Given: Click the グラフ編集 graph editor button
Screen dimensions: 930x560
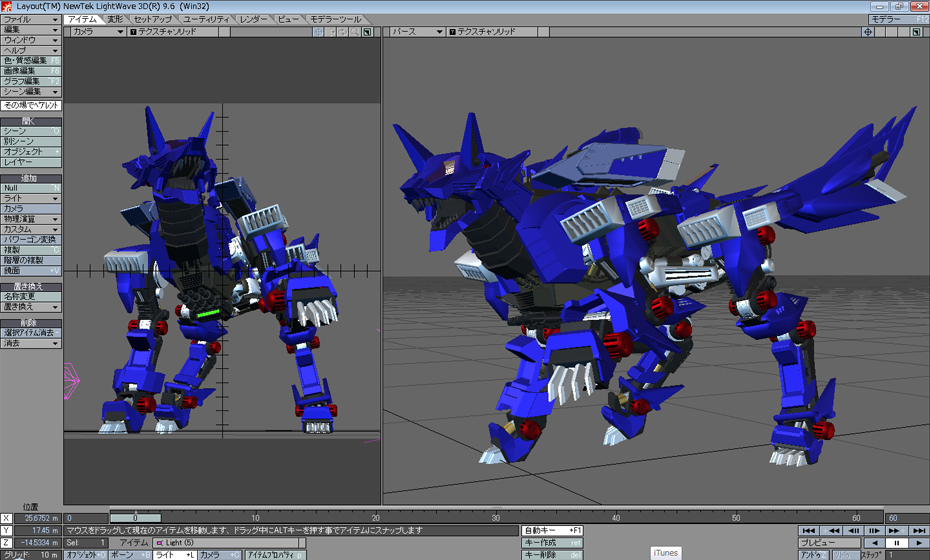Looking at the screenshot, I should pyautogui.click(x=31, y=81).
